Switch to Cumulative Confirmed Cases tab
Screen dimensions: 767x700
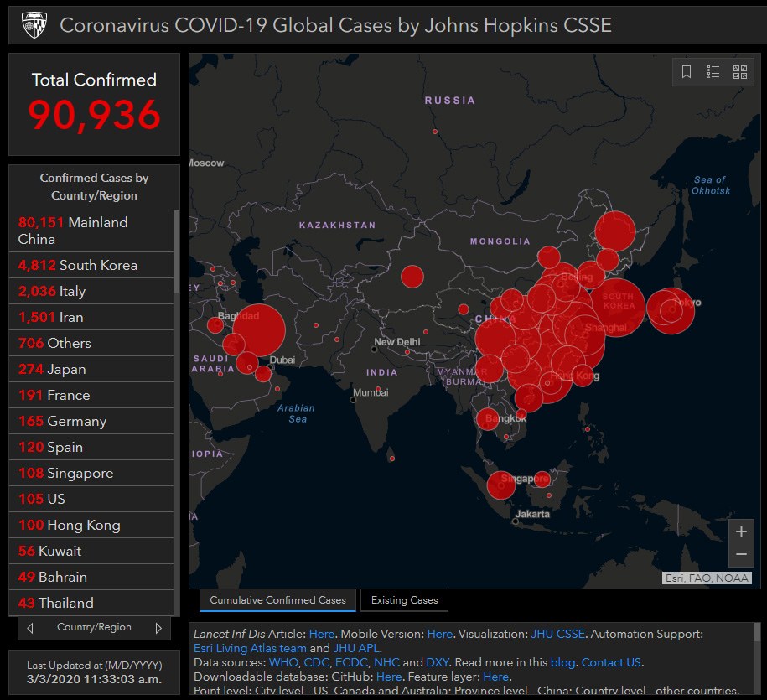pyautogui.click(x=277, y=600)
